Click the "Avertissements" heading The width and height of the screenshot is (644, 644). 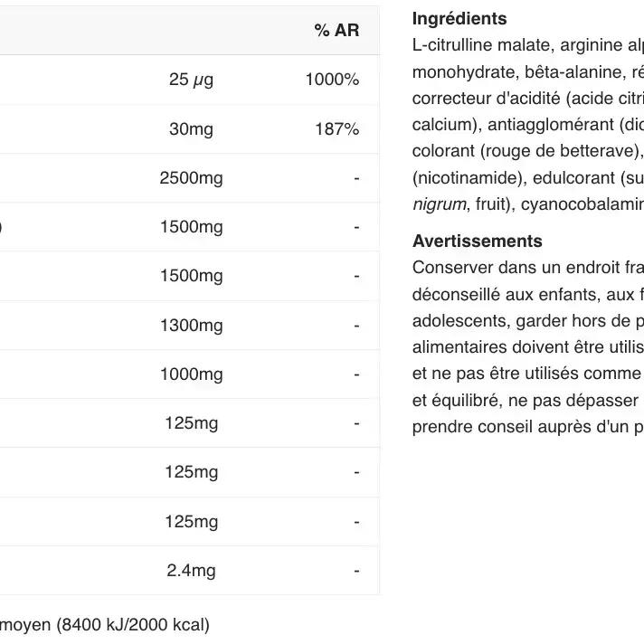click(478, 241)
